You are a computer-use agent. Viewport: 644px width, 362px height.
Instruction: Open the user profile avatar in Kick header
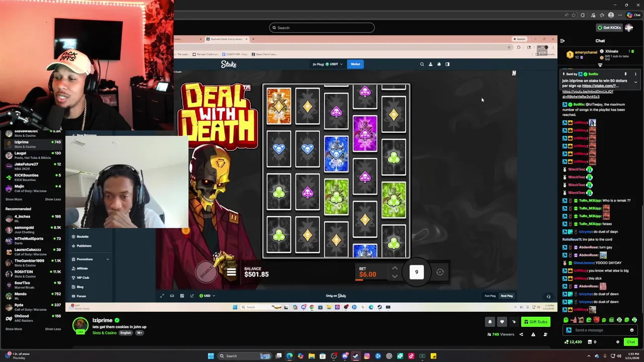[629, 28]
